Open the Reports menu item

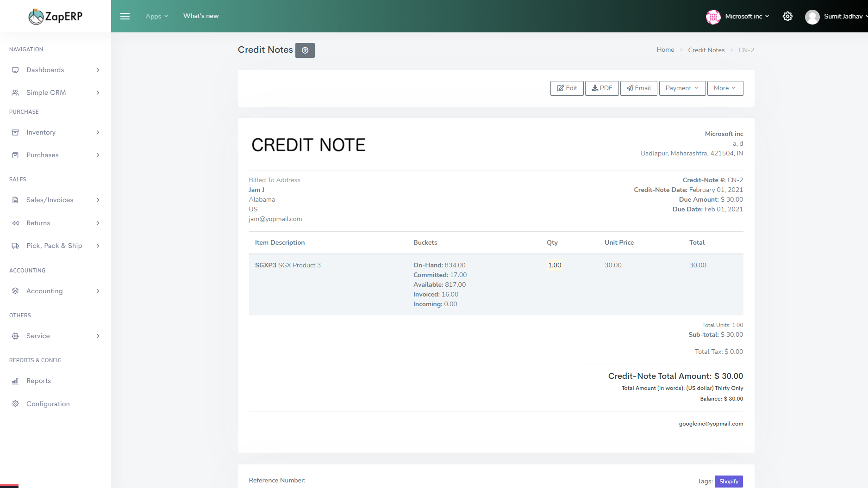click(x=56, y=381)
